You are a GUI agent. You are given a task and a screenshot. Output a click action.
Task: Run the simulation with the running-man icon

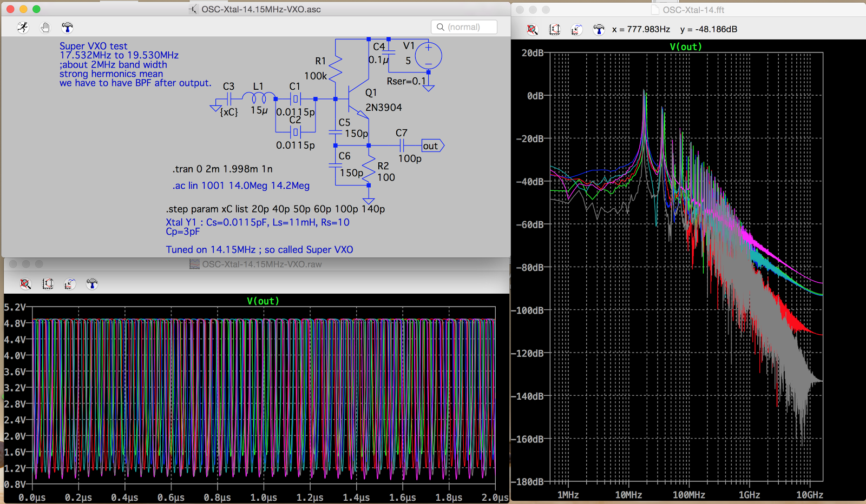[23, 27]
